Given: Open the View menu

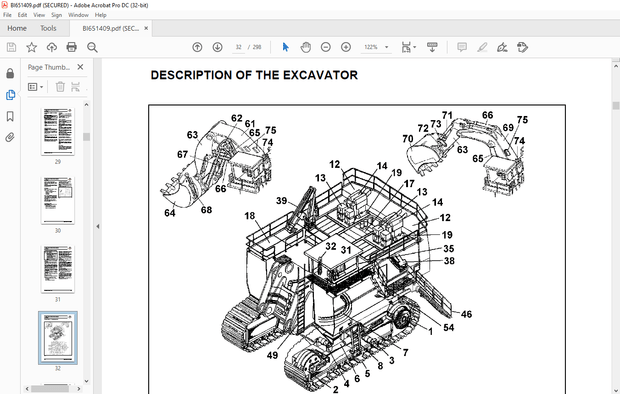Looking at the screenshot, I should pyautogui.click(x=39, y=15).
